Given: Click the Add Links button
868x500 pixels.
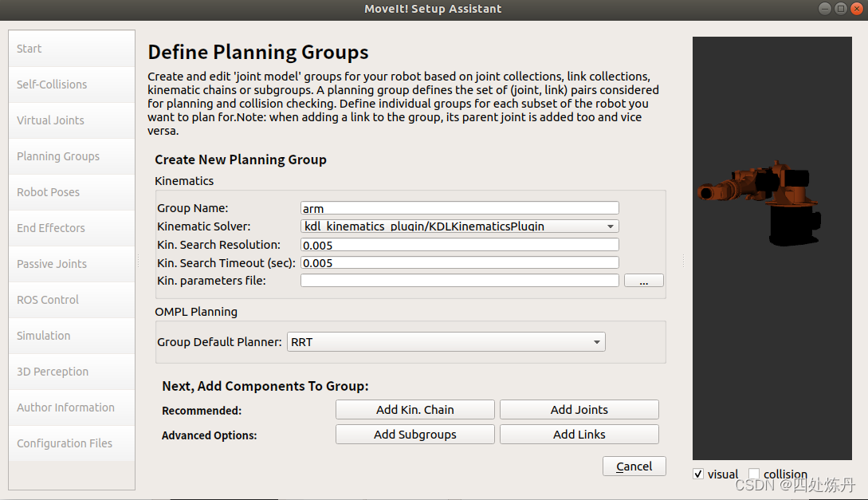Looking at the screenshot, I should (579, 435).
